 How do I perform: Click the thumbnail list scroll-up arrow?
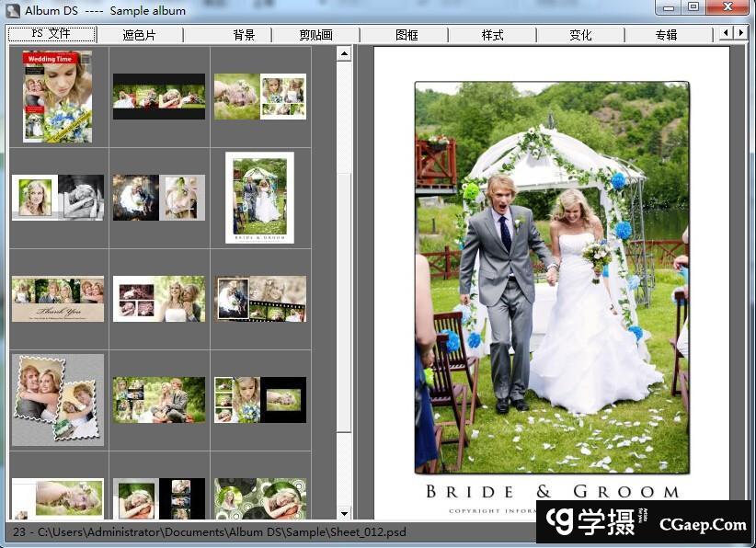tap(344, 53)
